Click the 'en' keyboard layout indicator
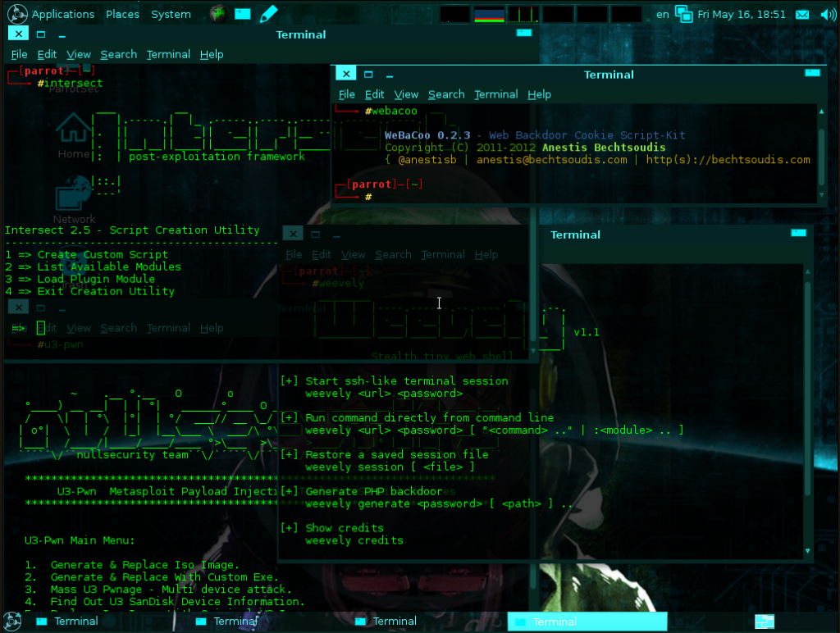Screen dimensions: 840x633 tap(663, 15)
